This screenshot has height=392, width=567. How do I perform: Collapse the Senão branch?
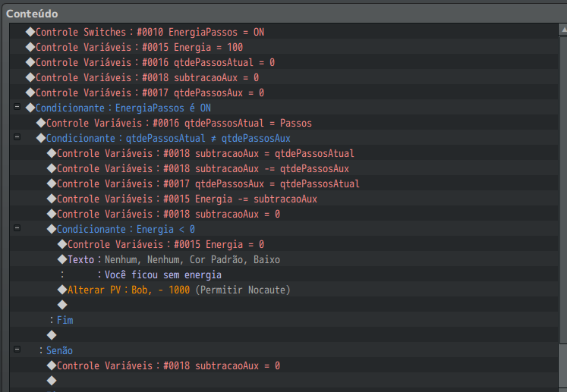click(x=17, y=350)
